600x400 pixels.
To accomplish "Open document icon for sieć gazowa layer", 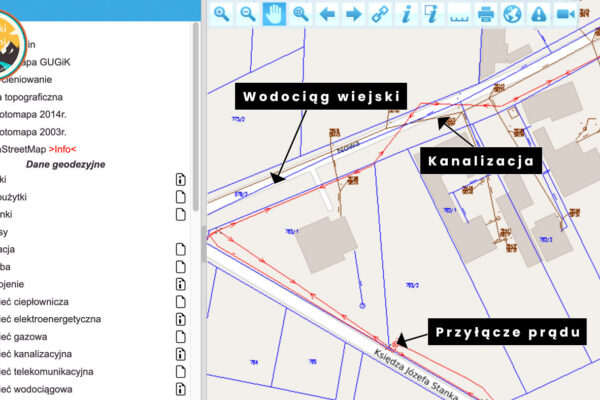I will point(181,337).
